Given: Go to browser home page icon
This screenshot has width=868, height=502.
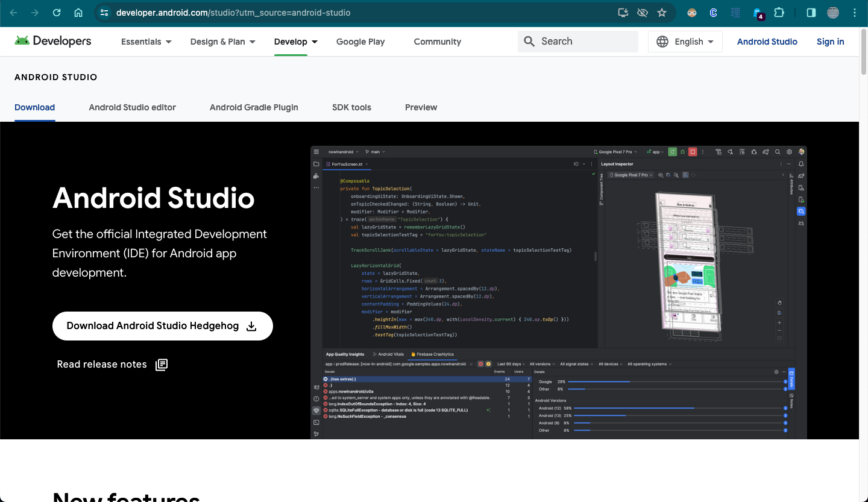Looking at the screenshot, I should [x=78, y=13].
